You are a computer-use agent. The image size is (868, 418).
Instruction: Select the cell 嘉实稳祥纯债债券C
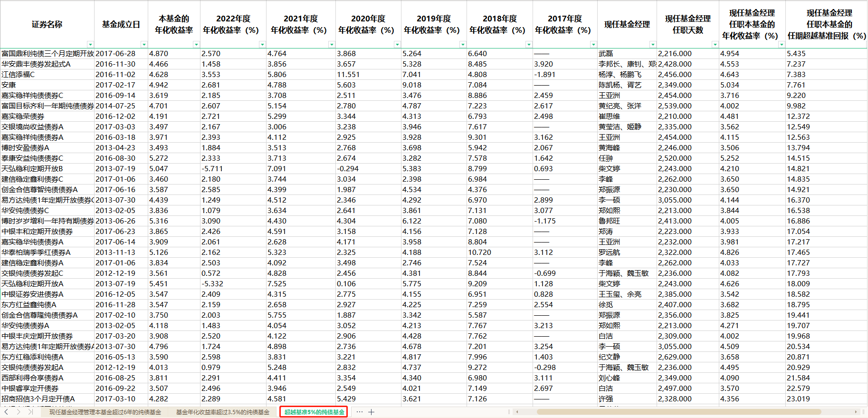(47, 96)
